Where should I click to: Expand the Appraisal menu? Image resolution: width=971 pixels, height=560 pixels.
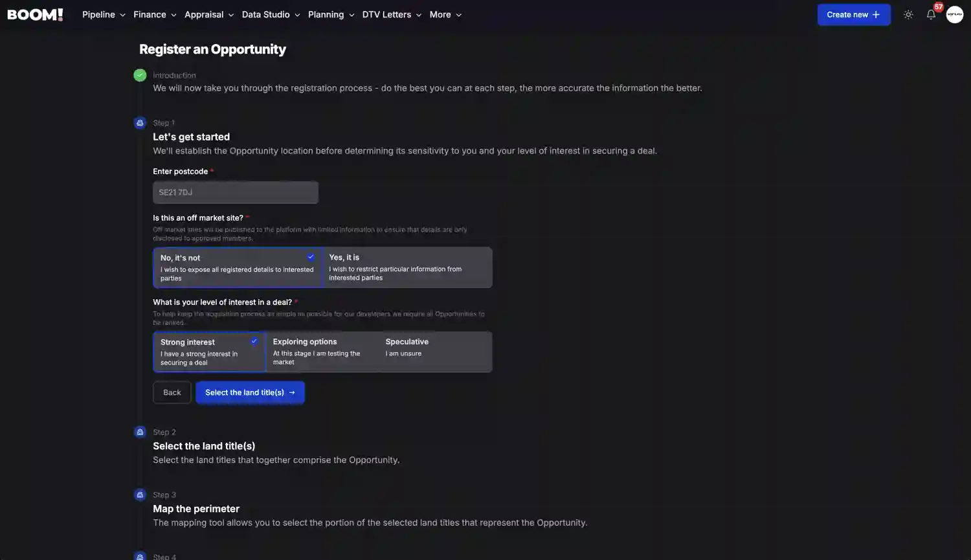coord(209,14)
